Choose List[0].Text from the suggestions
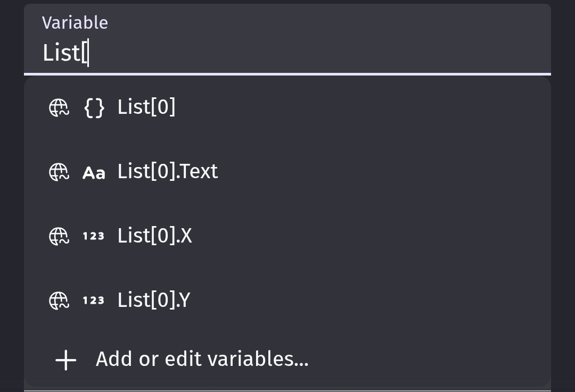575x392 pixels. (287, 172)
